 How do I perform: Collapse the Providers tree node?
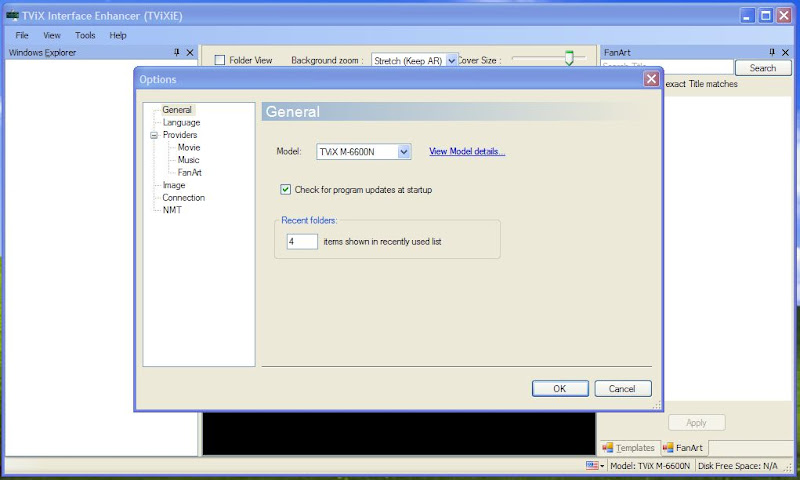pos(154,135)
